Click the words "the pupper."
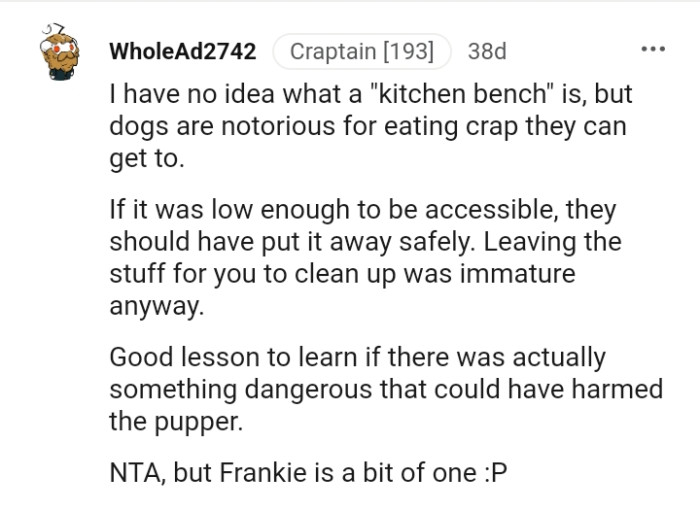The height and width of the screenshot is (511, 700). coord(175,421)
